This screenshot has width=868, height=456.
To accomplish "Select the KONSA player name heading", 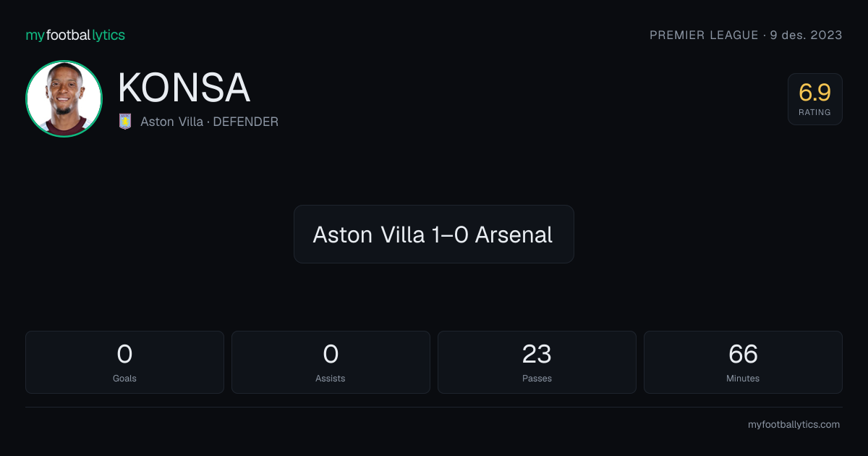I will tap(184, 88).
